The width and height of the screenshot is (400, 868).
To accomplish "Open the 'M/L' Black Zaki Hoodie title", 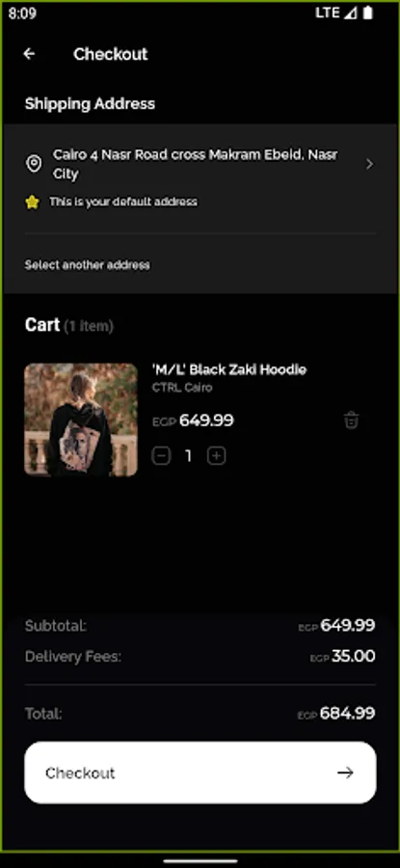I will tap(229, 369).
